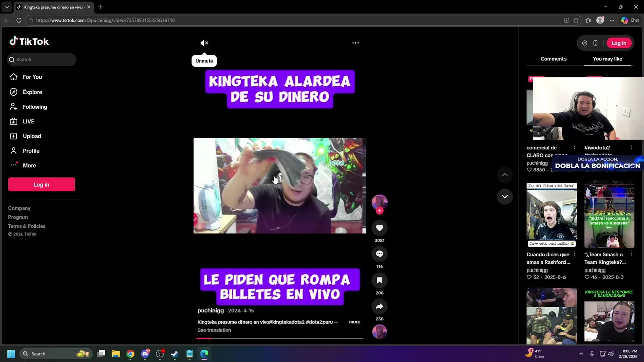This screenshot has width=644, height=362.
Task: Click the browser address bar URL
Action: click(x=105, y=20)
